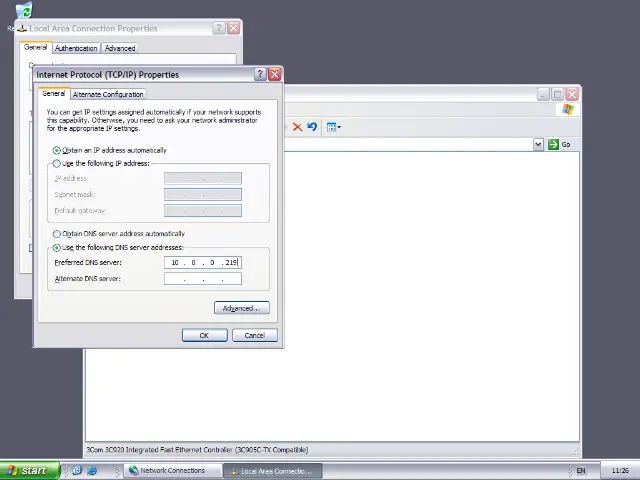Click EN language indicator in taskbar

[581, 471]
